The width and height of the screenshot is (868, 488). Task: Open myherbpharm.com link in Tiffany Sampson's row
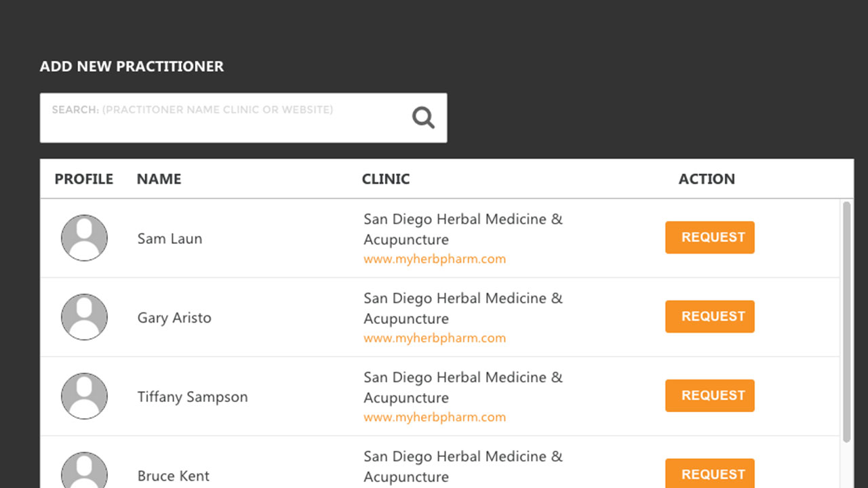(435, 418)
